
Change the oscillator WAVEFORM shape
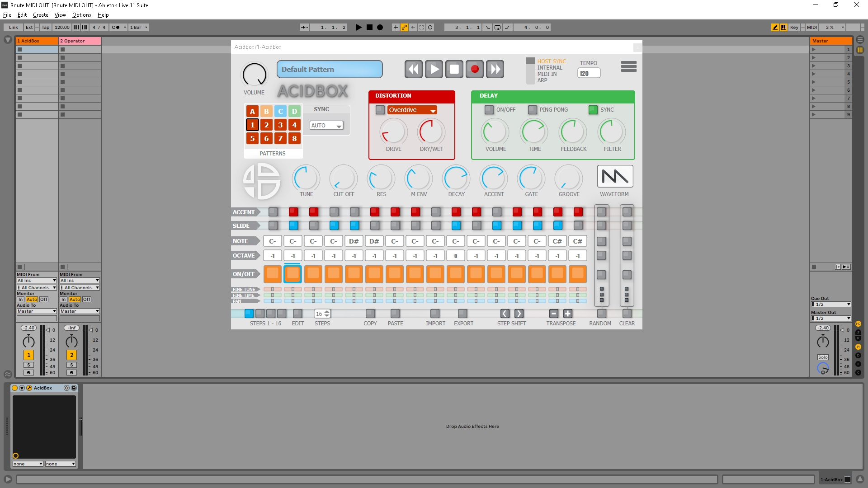615,176
